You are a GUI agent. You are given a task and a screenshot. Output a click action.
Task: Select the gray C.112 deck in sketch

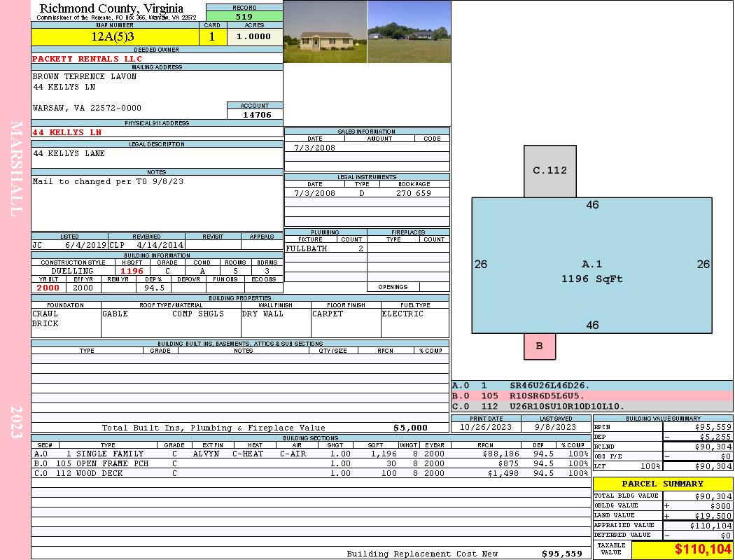[x=549, y=171]
